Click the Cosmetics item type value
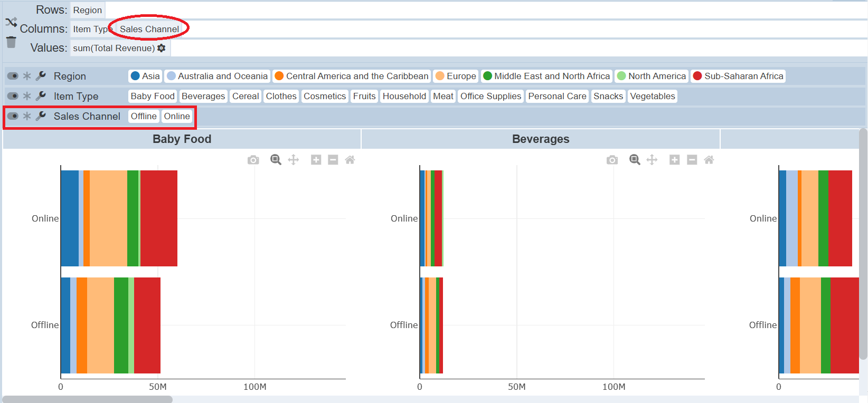 pos(324,96)
